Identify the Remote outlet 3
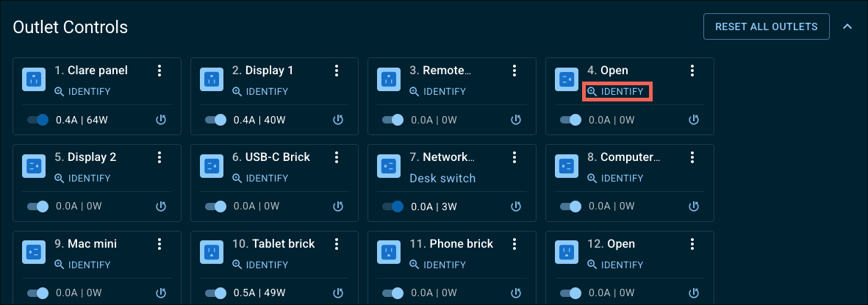 click(437, 91)
